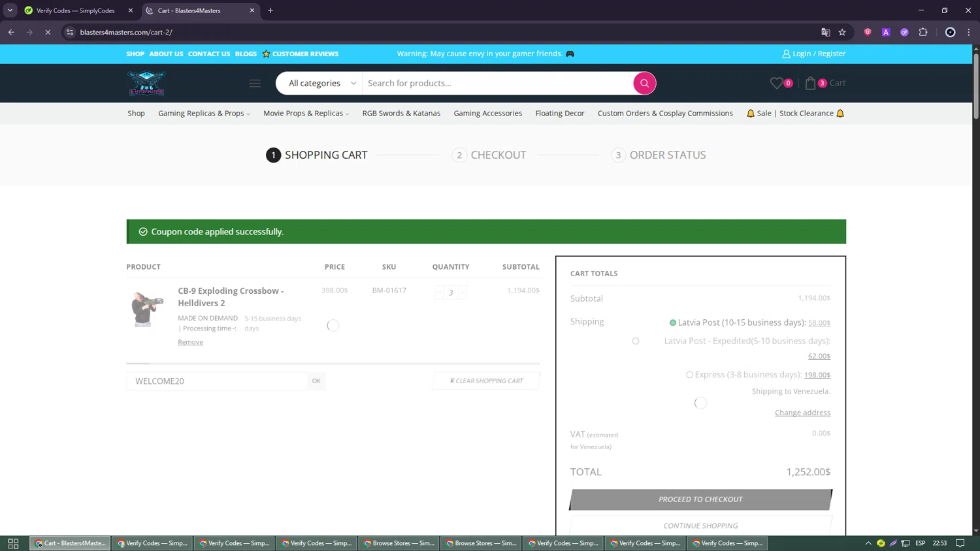
Task: Open the Chrome profile avatar
Action: [951, 32]
